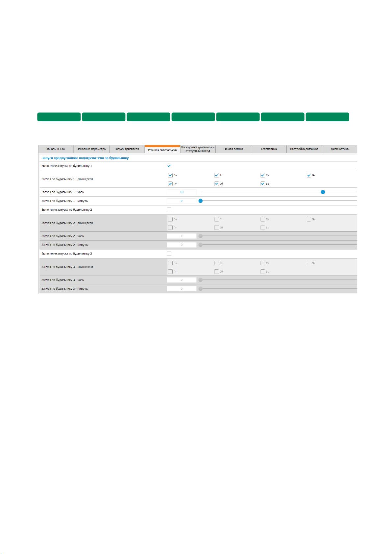Uncheck Пн day for alarm 1
Viewport: 392px width, 554px height.
(170, 175)
